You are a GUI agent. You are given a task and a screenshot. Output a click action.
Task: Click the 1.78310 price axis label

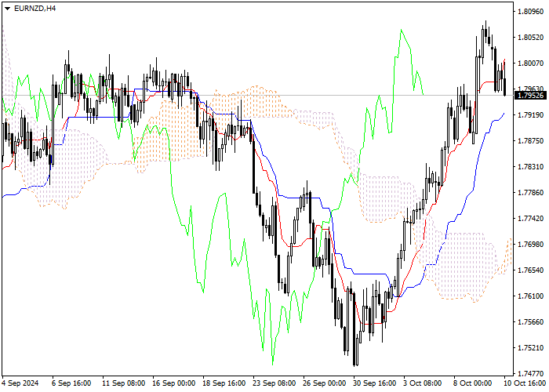click(x=531, y=167)
